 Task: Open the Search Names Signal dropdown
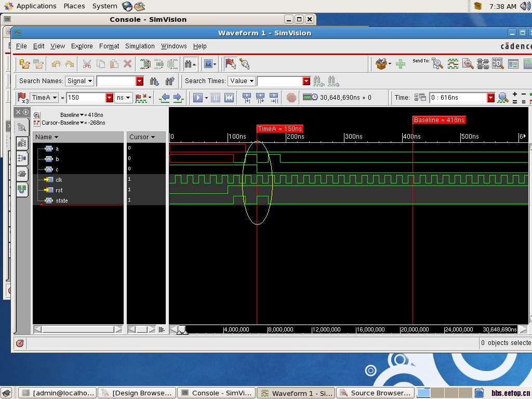pos(79,81)
